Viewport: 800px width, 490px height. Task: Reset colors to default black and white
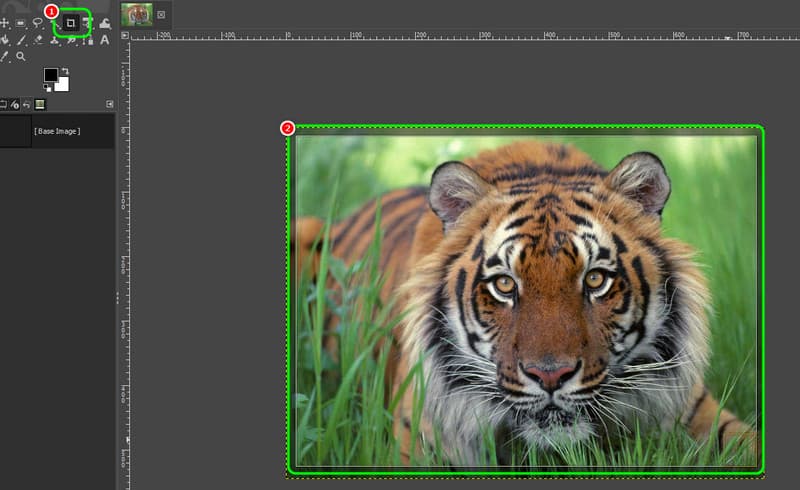[x=47, y=88]
